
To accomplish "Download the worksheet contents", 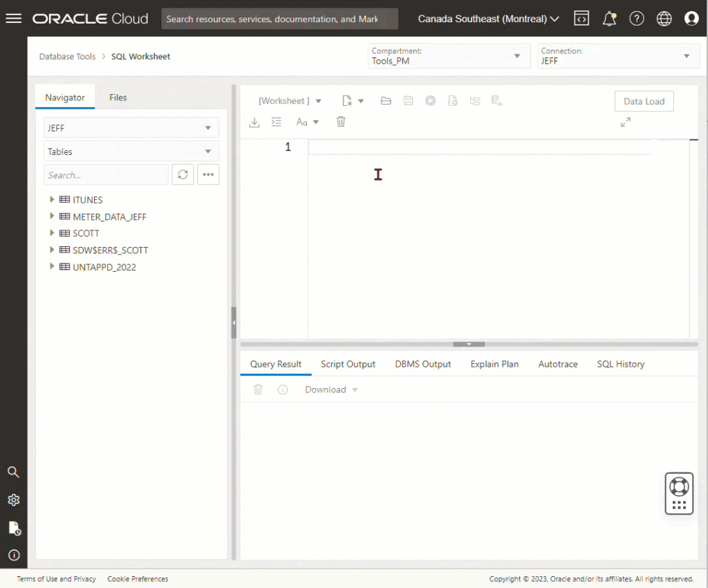I will 254,122.
